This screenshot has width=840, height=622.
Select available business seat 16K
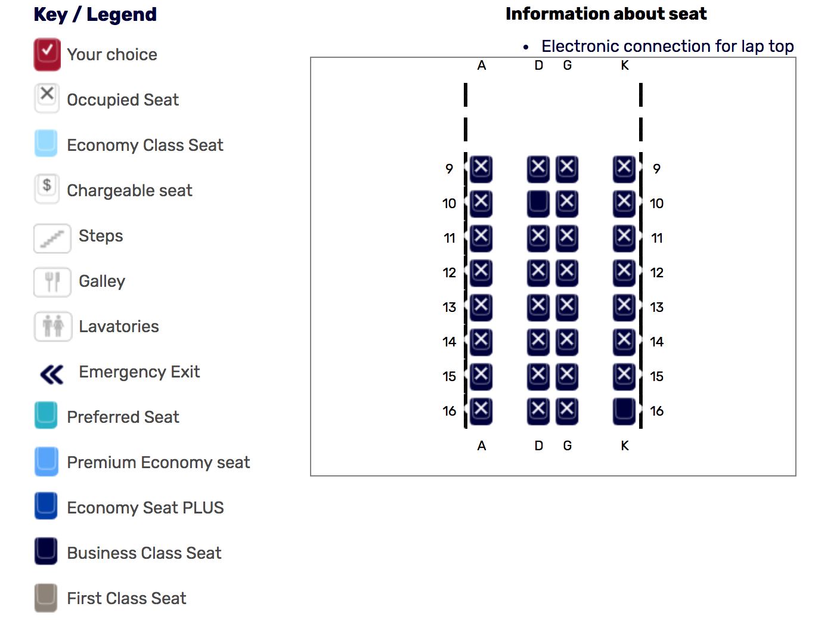coord(624,411)
